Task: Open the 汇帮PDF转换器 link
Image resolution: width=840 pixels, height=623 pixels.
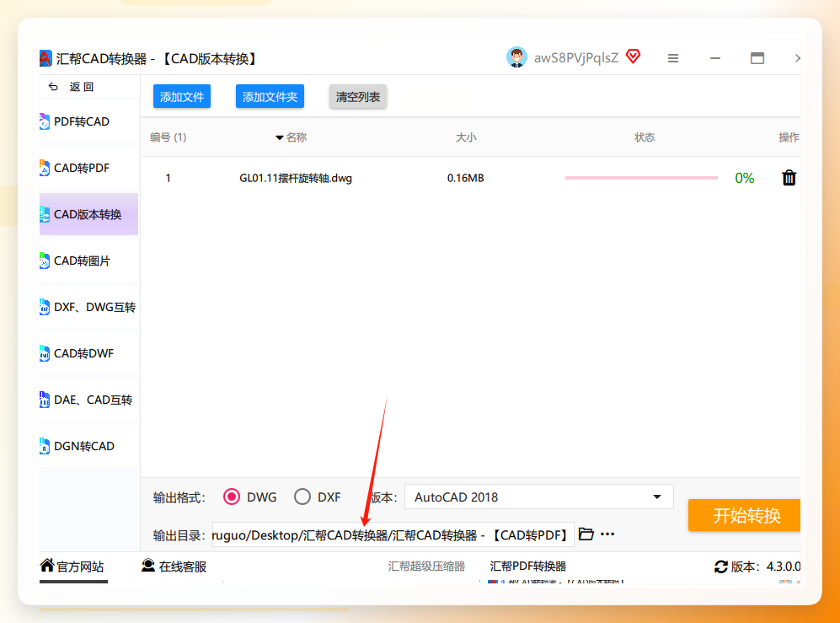Action: (528, 567)
